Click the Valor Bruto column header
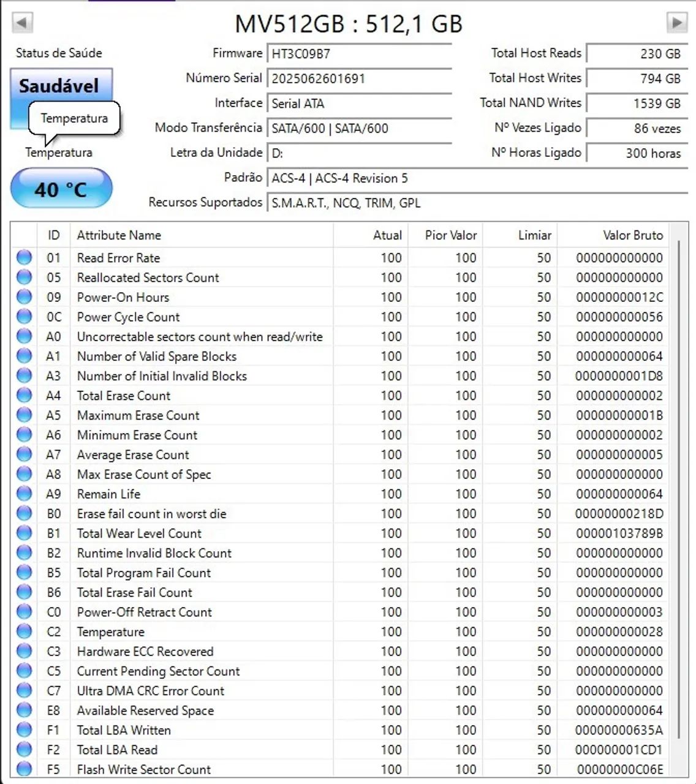696x784 pixels. click(613, 235)
